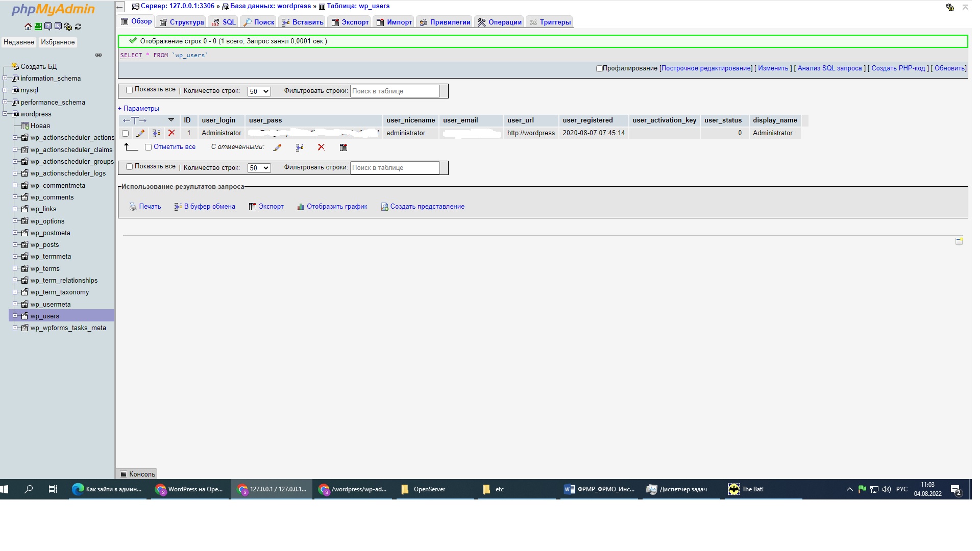980x551 pixels.
Task: Click the 'Отобразить график' link
Action: [x=337, y=207]
